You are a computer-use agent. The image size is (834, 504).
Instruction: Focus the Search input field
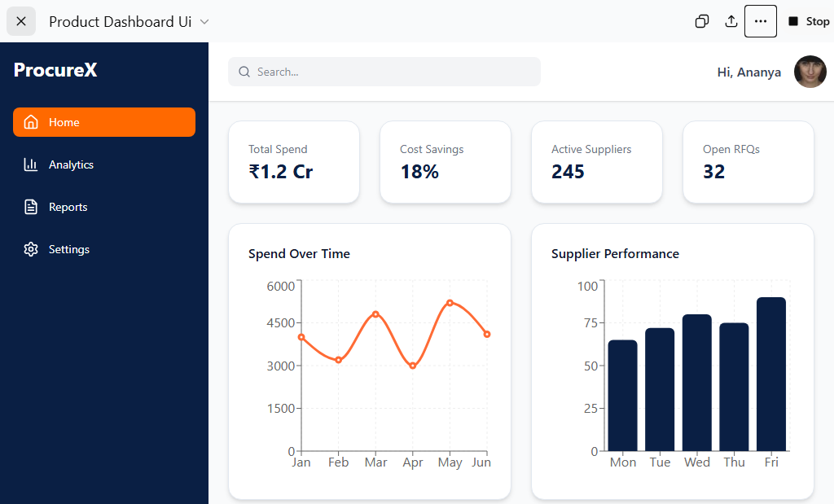pos(384,72)
